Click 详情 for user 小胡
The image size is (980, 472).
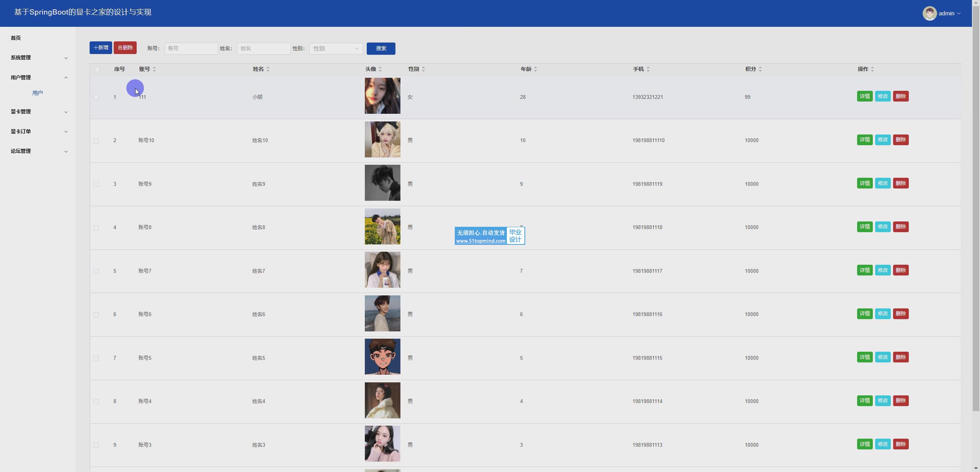[x=864, y=97]
